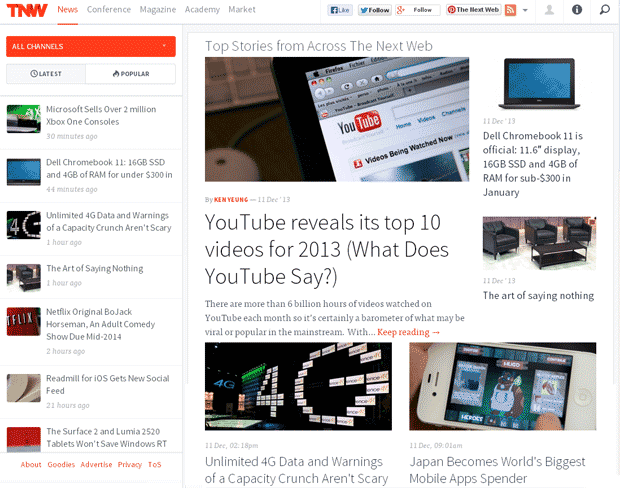Open the search magnifier icon
The width and height of the screenshot is (620, 488).
pyautogui.click(x=605, y=9)
